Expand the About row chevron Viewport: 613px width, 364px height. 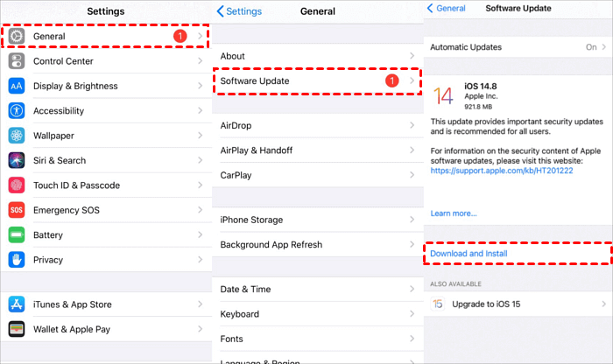click(412, 56)
